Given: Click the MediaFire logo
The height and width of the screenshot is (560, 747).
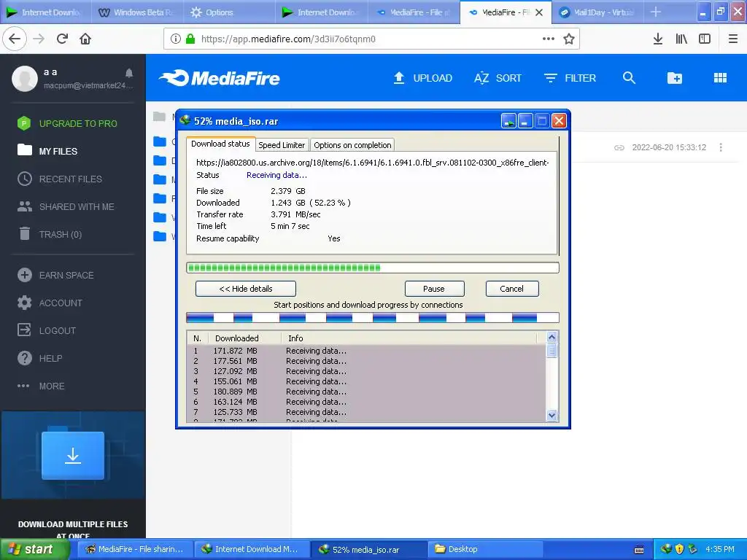Looking at the screenshot, I should (x=219, y=78).
